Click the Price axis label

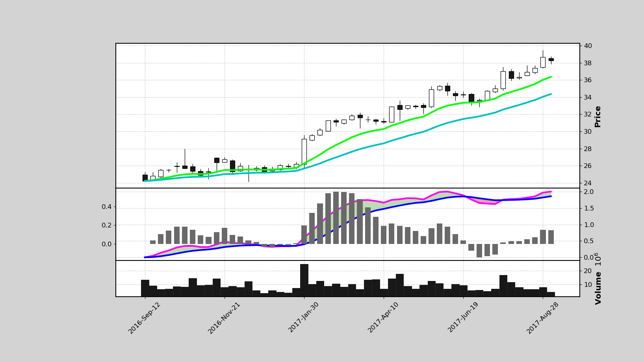(598, 116)
